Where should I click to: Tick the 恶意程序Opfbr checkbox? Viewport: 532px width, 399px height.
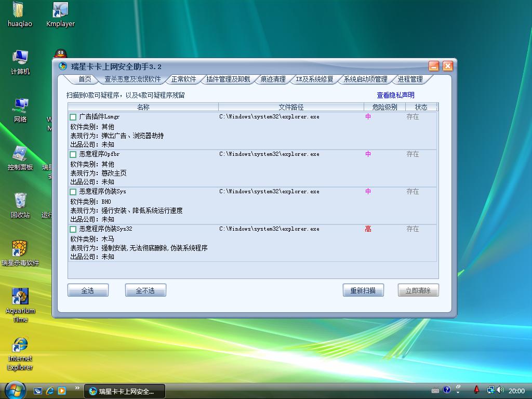coord(73,154)
